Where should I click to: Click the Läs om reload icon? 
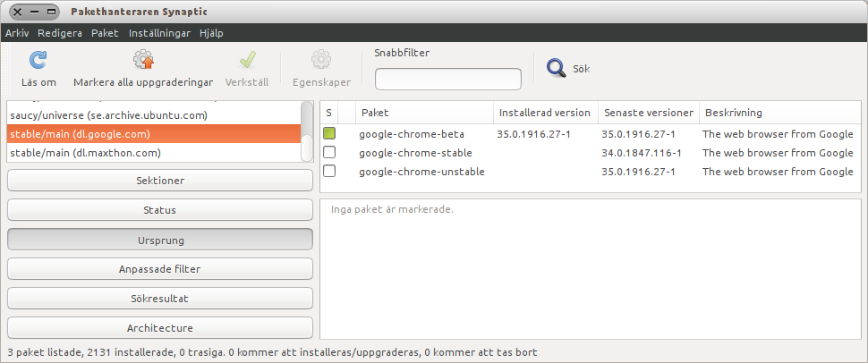click(x=38, y=60)
